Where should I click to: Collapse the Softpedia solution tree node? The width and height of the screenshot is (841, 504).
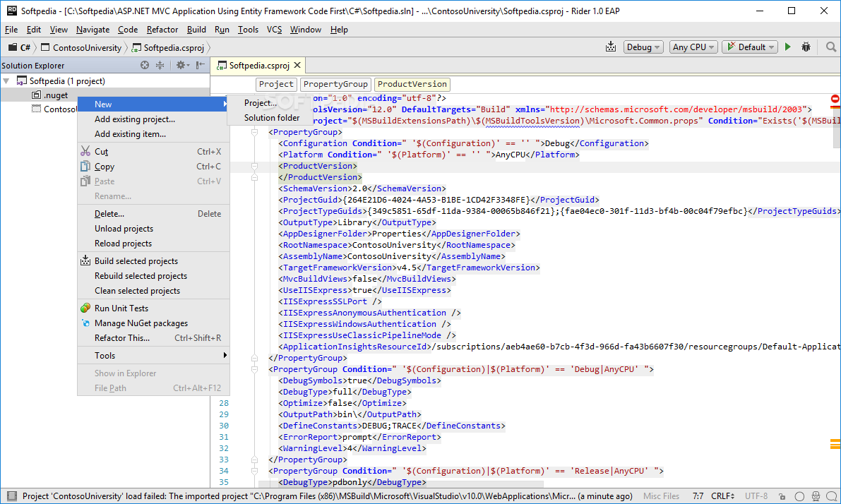tap(6, 81)
